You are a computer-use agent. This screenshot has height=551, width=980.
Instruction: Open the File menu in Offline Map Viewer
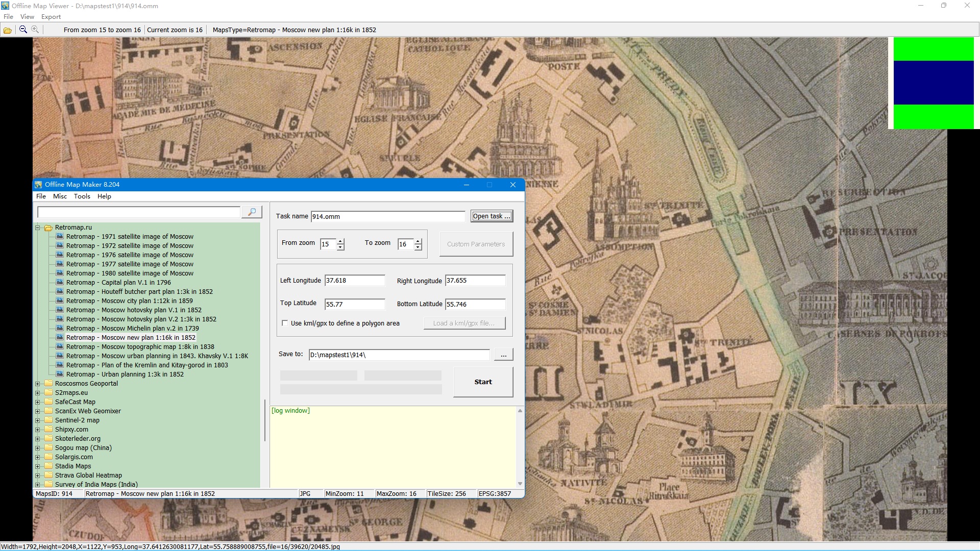8,17
